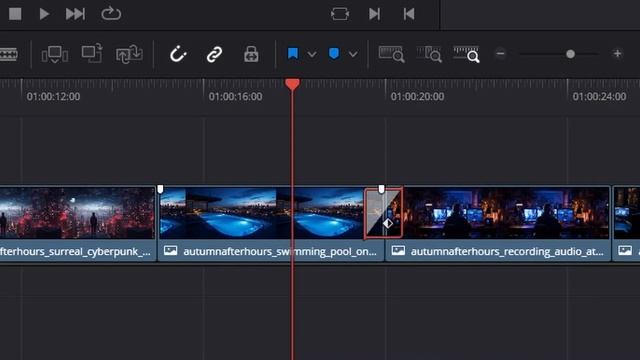Zoom in timeline with plus button
The width and height of the screenshot is (640, 360).
pos(617,53)
